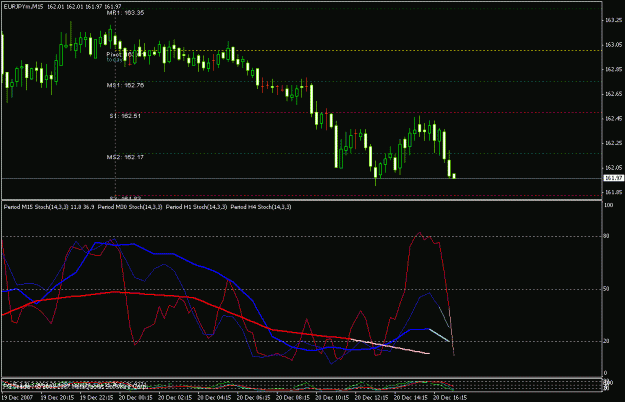Click the 163.05 price scale value
Screen dimensions: 625x402
point(614,45)
